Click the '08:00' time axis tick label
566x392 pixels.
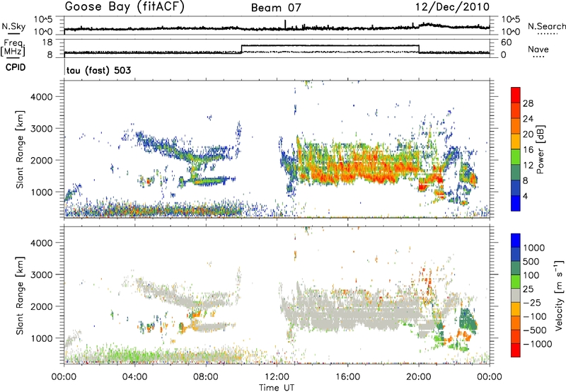pyautogui.click(x=206, y=377)
